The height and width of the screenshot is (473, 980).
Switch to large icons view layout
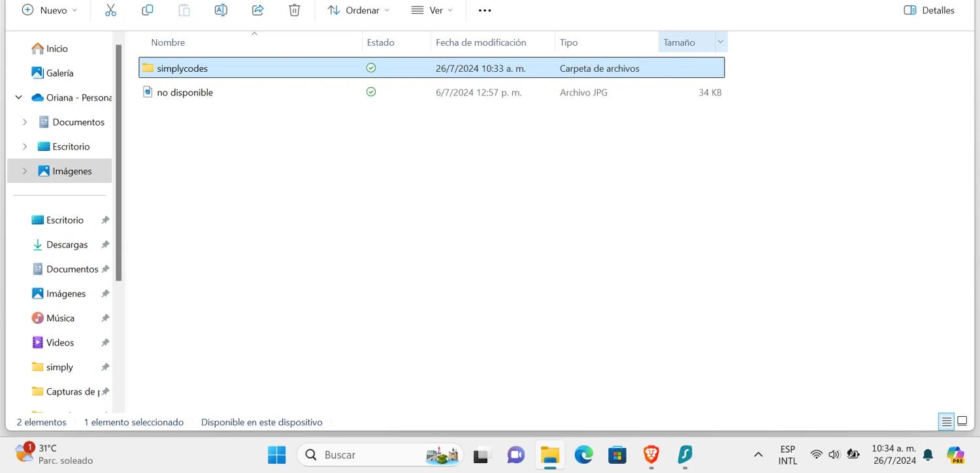962,421
